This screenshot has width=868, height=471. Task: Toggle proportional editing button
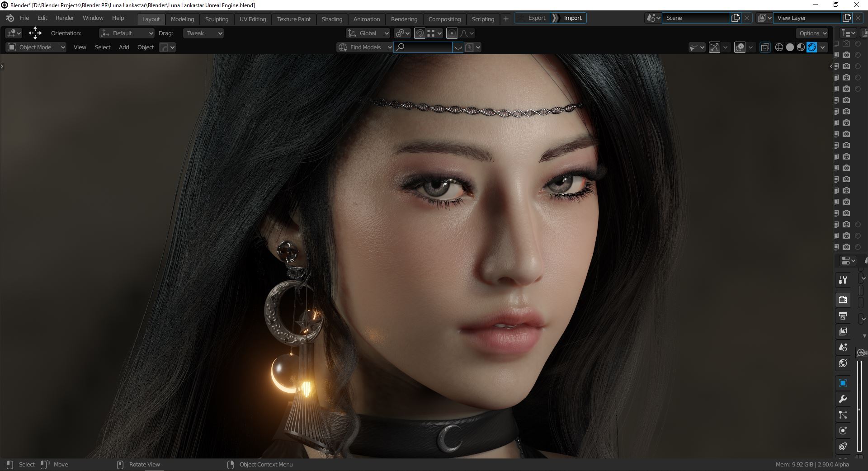(451, 33)
